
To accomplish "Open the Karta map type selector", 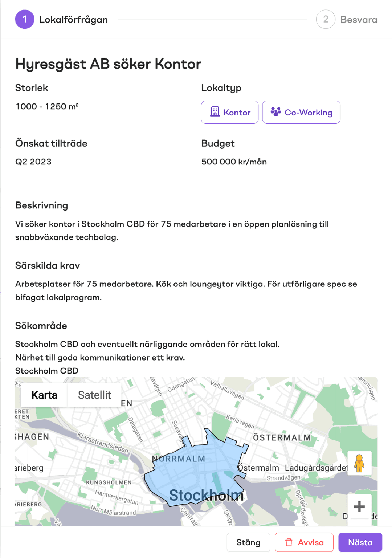I will coord(44,395).
